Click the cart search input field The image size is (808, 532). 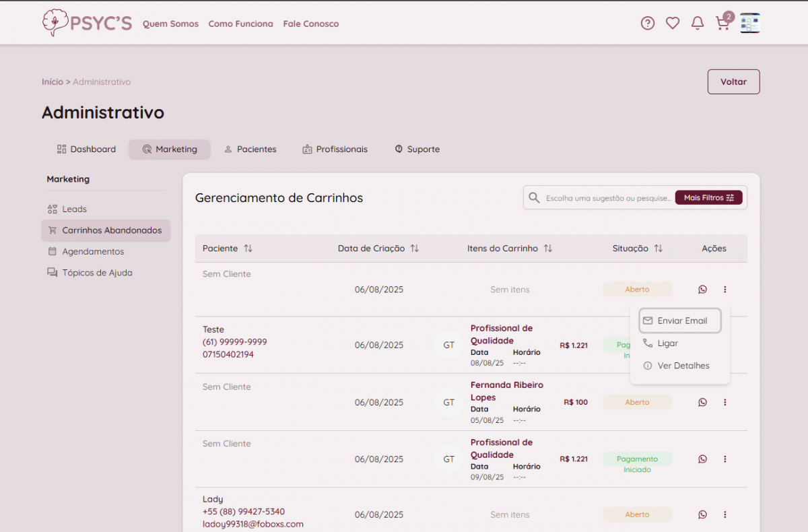(x=607, y=198)
